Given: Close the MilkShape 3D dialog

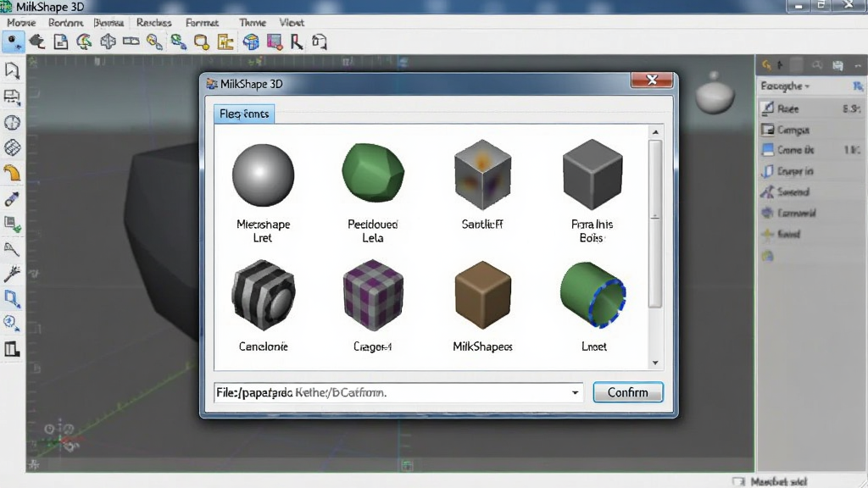Looking at the screenshot, I should click(x=652, y=80).
